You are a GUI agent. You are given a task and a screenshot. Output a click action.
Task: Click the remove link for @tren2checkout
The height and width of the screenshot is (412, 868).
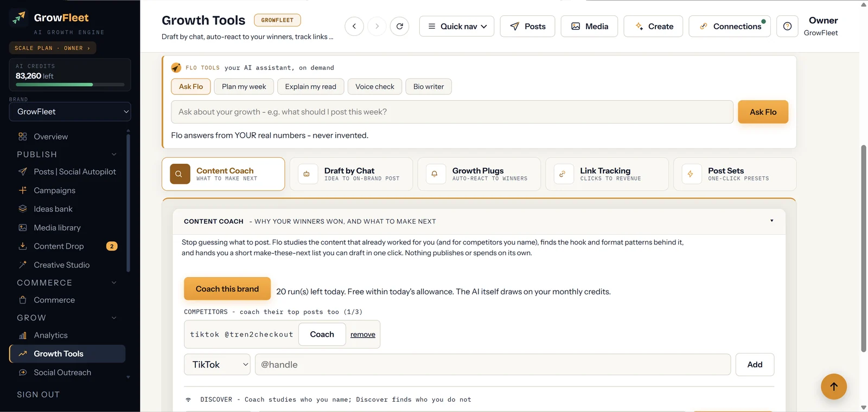(363, 334)
